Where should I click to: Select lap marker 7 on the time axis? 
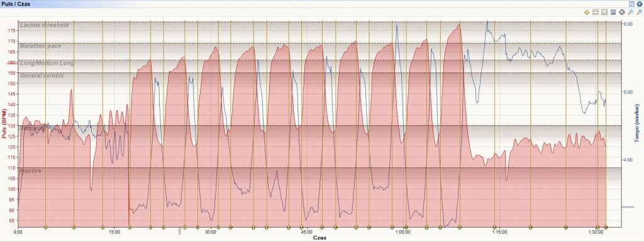pos(184,227)
